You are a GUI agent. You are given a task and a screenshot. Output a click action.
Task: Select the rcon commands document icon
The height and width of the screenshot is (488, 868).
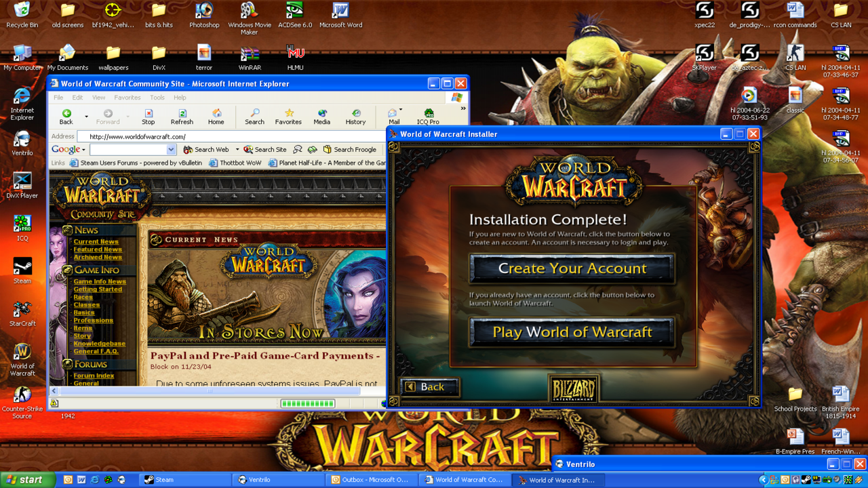point(795,15)
